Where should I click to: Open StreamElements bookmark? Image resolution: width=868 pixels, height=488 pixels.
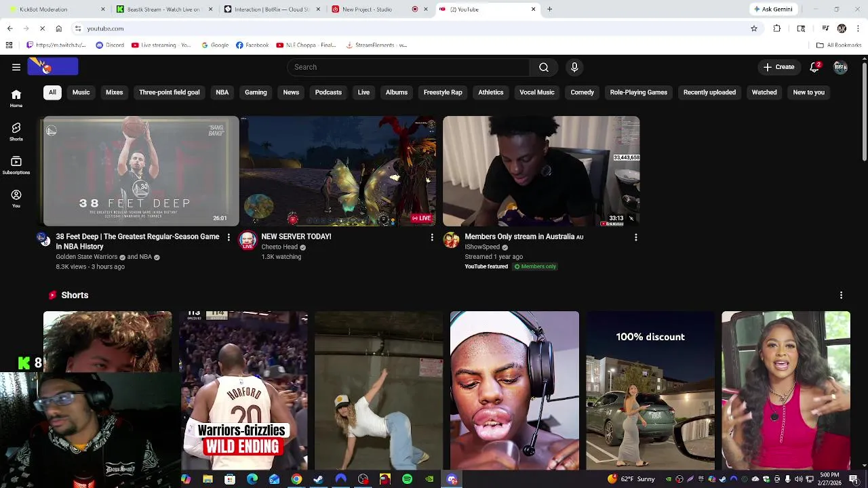point(376,45)
